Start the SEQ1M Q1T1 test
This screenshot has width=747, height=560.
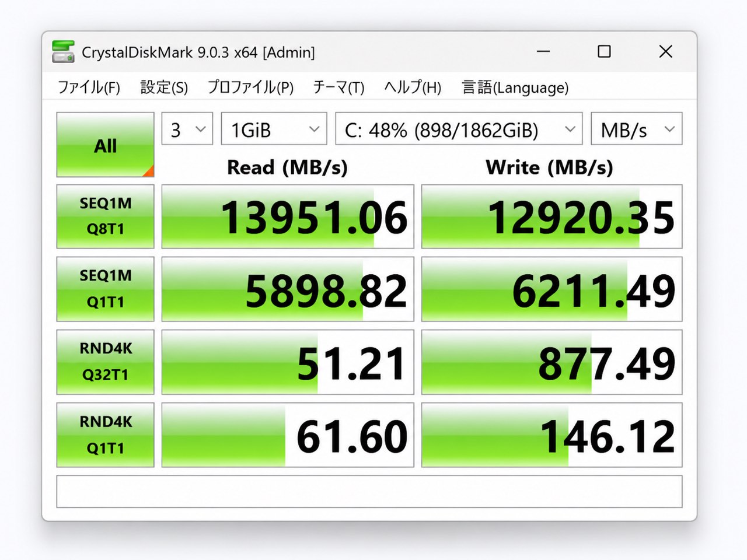(106, 289)
